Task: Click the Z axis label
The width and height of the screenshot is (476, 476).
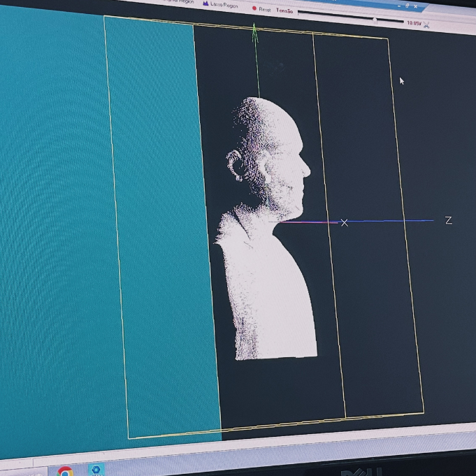Action: [448, 220]
